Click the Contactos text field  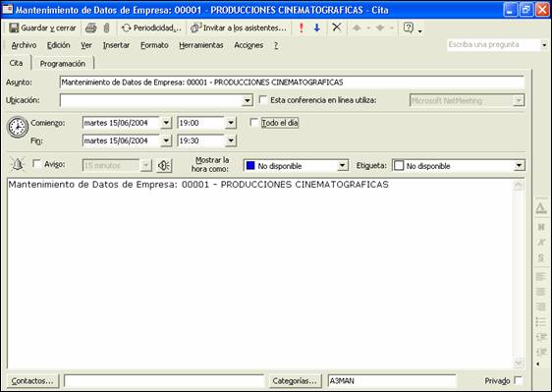[164, 381]
